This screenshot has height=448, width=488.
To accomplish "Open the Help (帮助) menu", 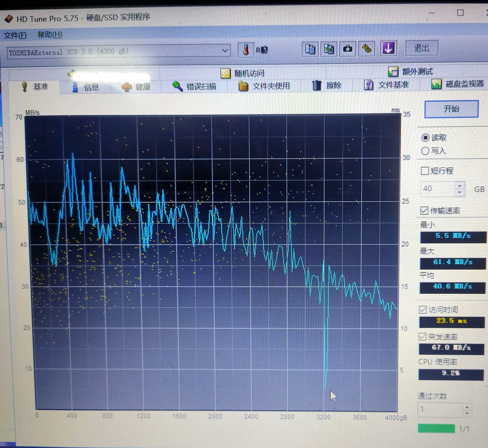I will coord(50,35).
